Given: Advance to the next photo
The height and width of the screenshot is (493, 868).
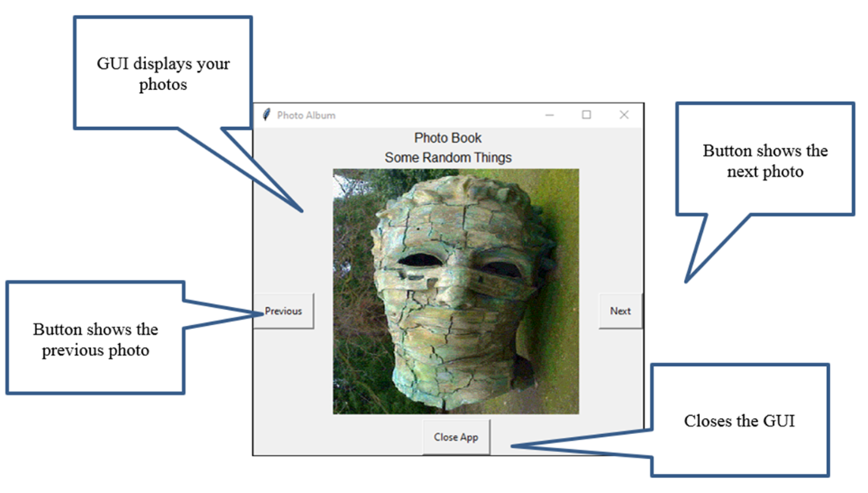Looking at the screenshot, I should click(620, 311).
